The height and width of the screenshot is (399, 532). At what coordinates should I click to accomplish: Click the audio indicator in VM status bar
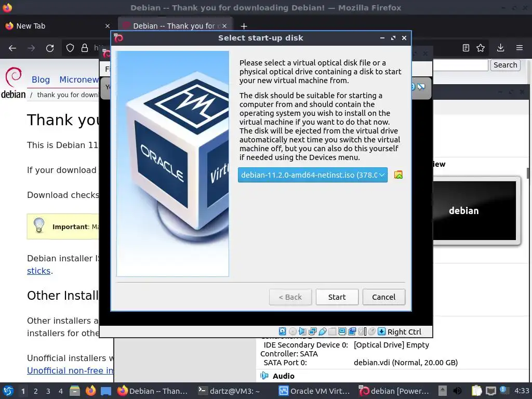[302, 331]
